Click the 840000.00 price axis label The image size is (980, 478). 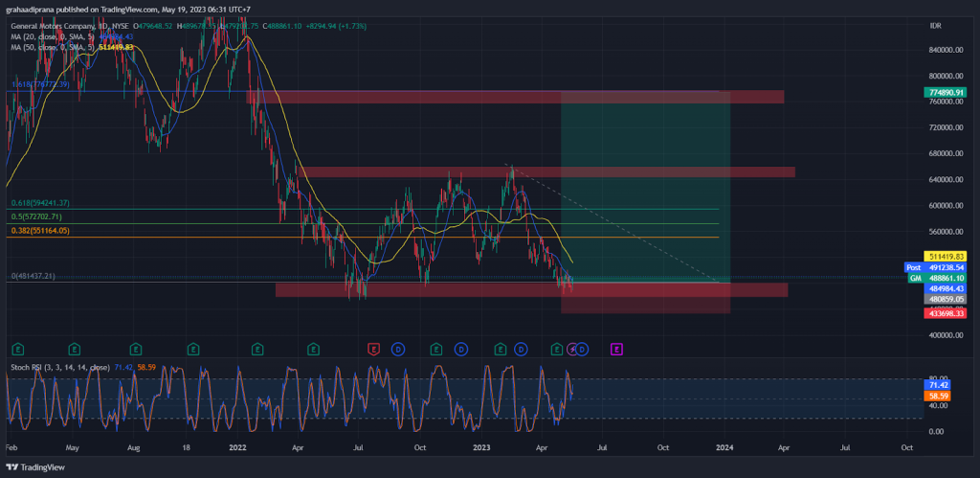click(x=947, y=50)
